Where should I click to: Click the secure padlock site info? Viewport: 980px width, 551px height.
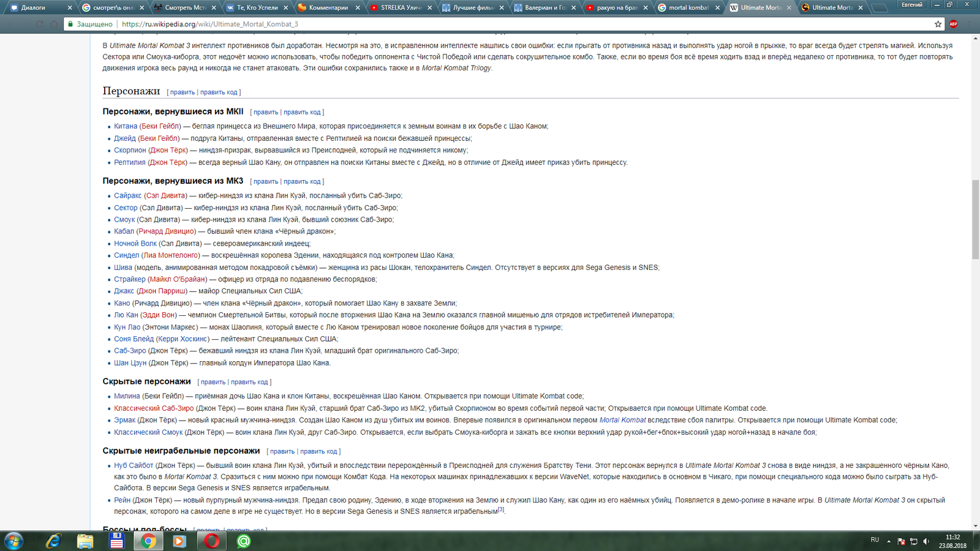[x=71, y=24]
